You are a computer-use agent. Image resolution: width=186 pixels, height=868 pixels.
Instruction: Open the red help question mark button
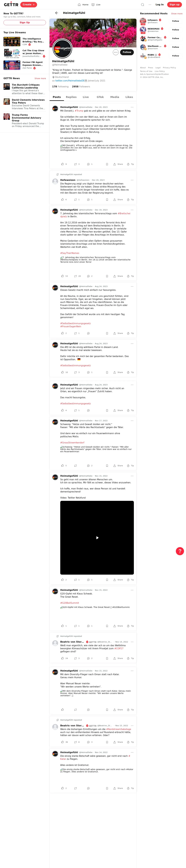[x=180, y=551]
